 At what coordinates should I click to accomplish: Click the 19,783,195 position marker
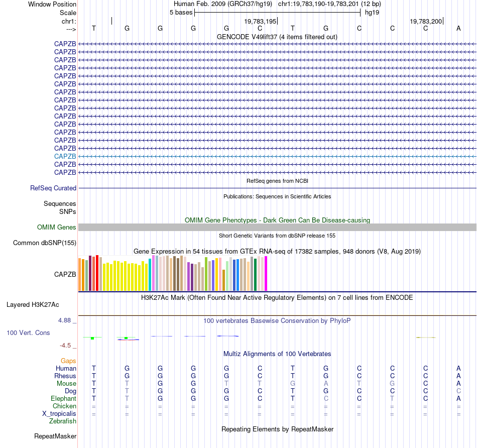261,21
